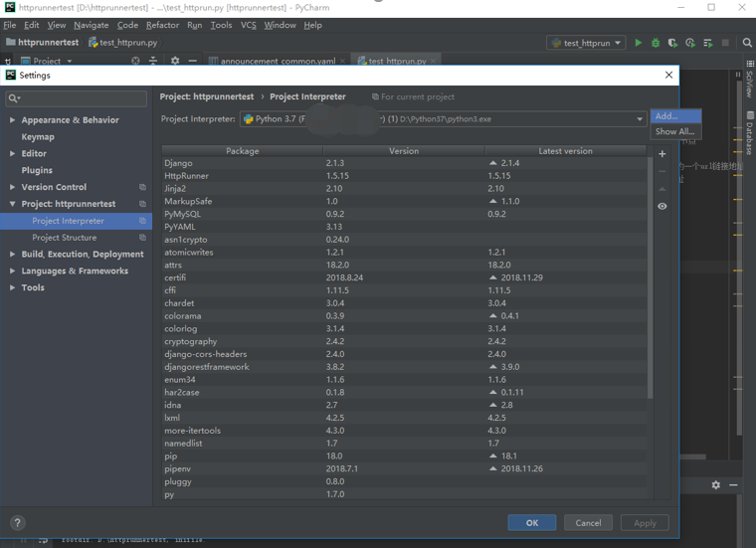Expand the Editor settings node

pyautogui.click(x=13, y=153)
